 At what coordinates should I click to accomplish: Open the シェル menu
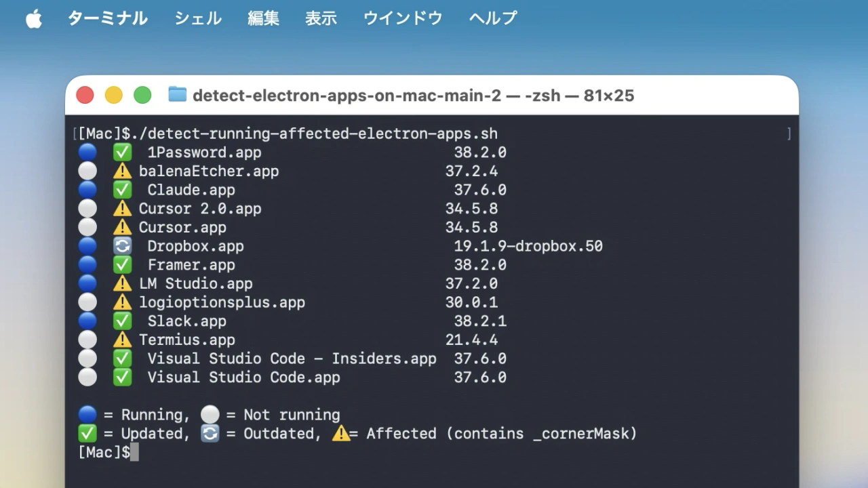197,18
